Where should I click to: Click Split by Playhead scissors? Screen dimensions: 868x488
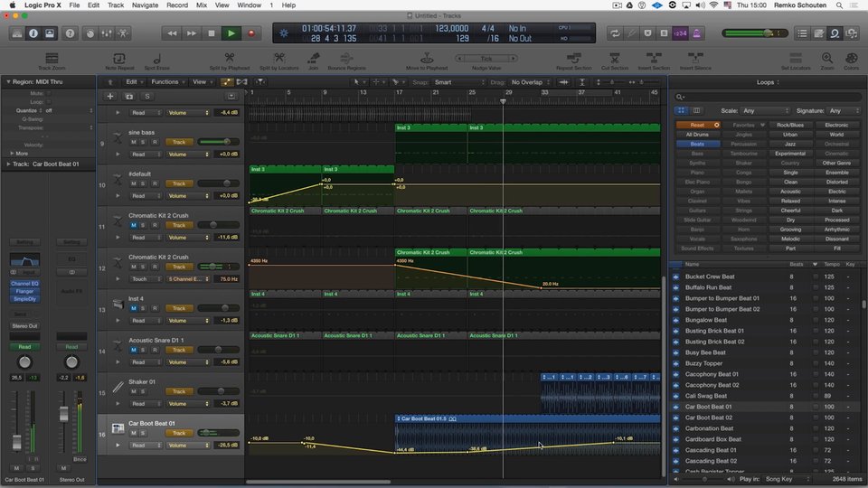click(x=229, y=61)
